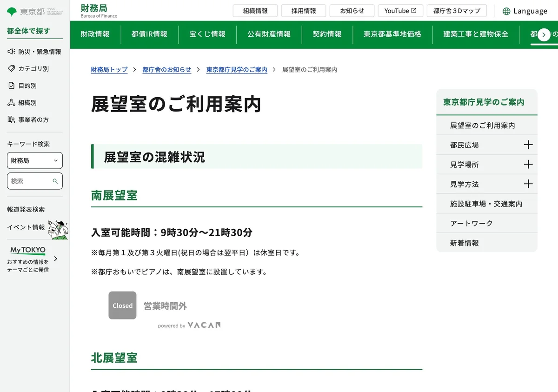Click the 組織情報 header button

click(x=255, y=11)
